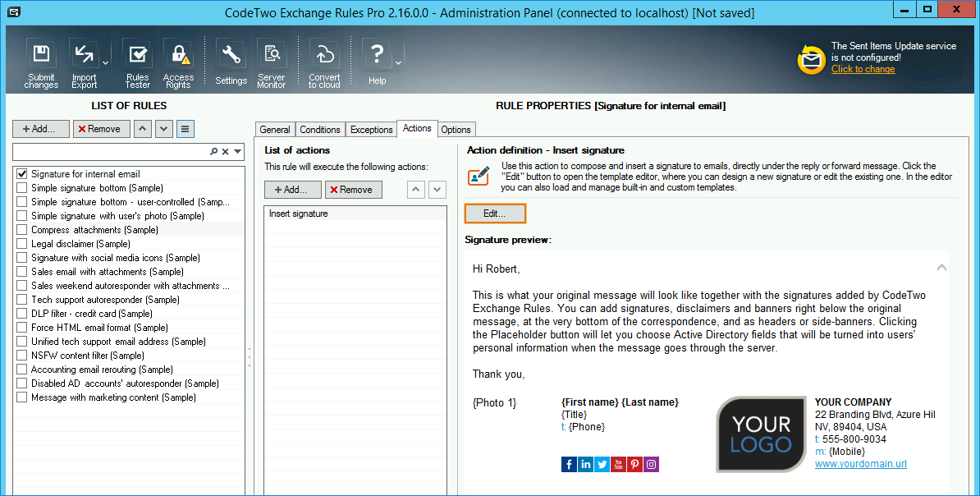Check Signature with social media icons rule
This screenshot has width=980, height=496.
tap(22, 258)
